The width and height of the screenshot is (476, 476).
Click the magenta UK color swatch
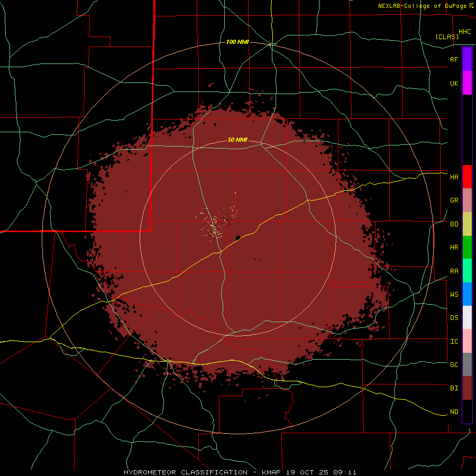[467, 83]
